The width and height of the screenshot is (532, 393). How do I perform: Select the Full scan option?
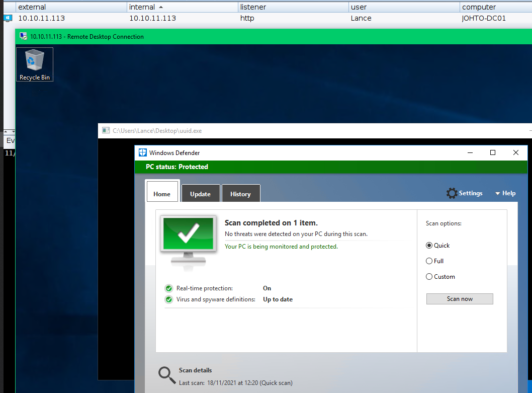[x=434, y=261]
